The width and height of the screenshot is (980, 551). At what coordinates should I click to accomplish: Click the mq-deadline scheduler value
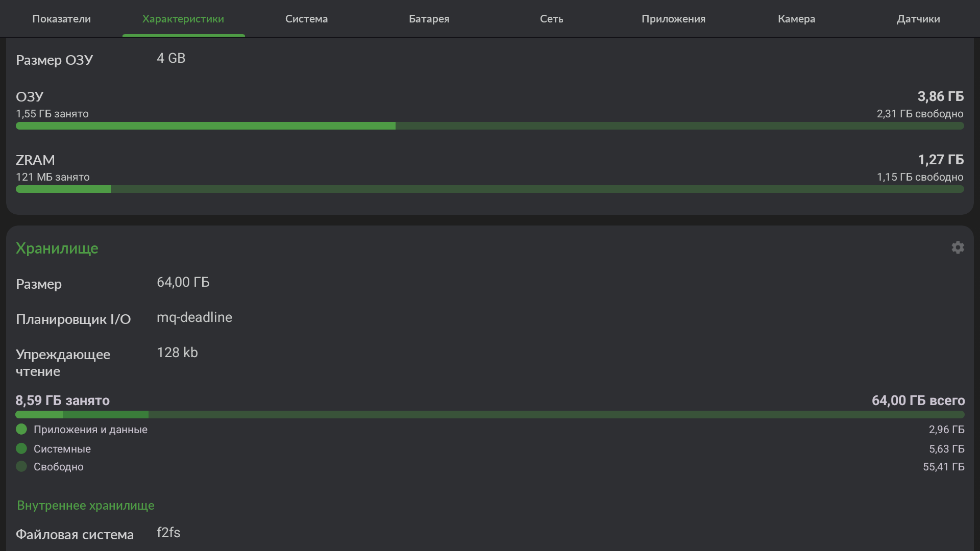[x=194, y=317]
